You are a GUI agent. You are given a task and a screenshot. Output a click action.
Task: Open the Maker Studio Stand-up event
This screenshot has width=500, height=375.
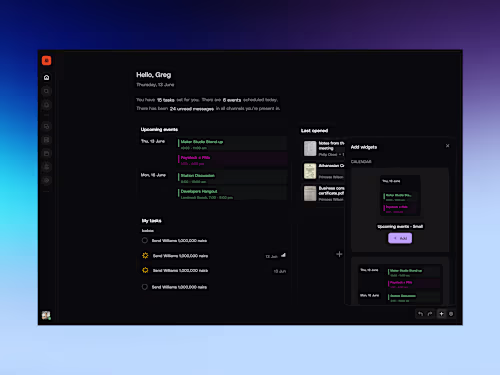[x=232, y=144]
